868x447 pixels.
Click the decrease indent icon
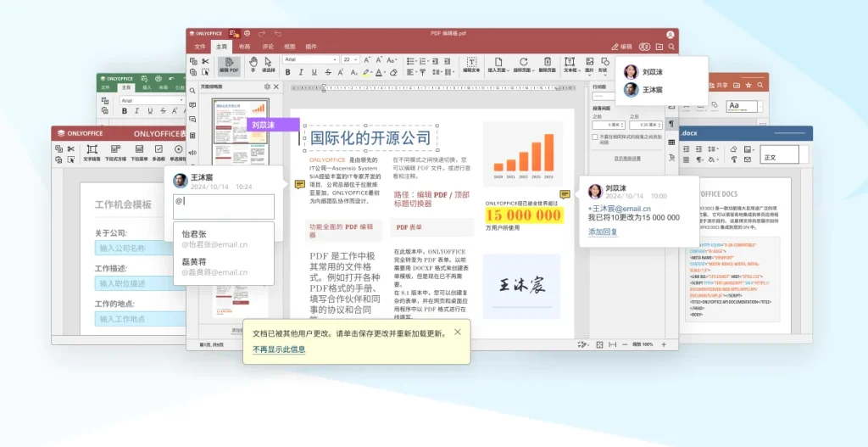coord(437,61)
